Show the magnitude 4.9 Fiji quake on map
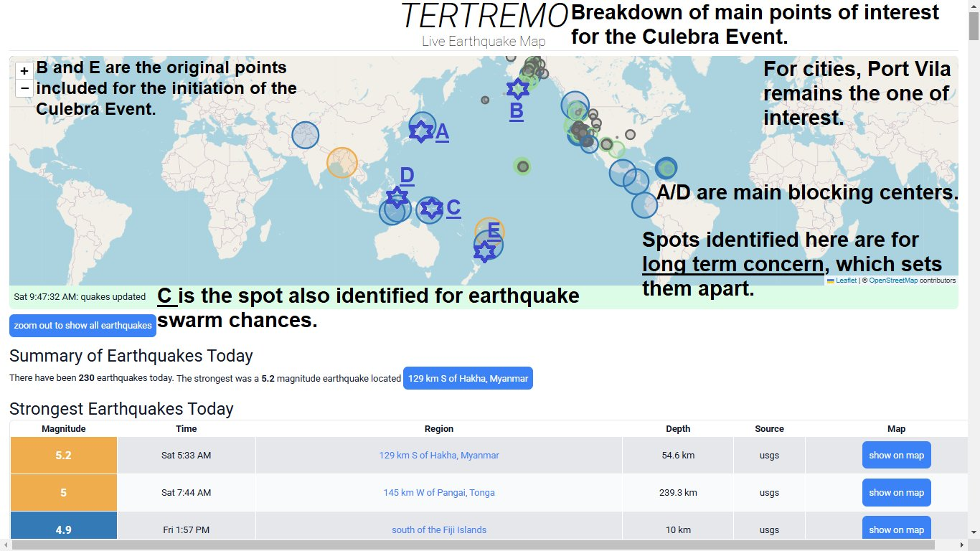Screen dimensions: 980x551 point(896,528)
